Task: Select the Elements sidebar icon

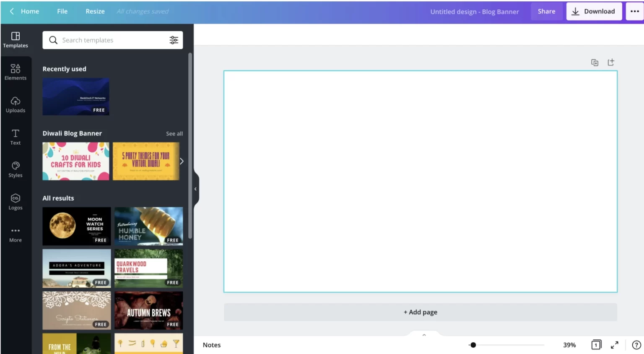Action: (16, 72)
